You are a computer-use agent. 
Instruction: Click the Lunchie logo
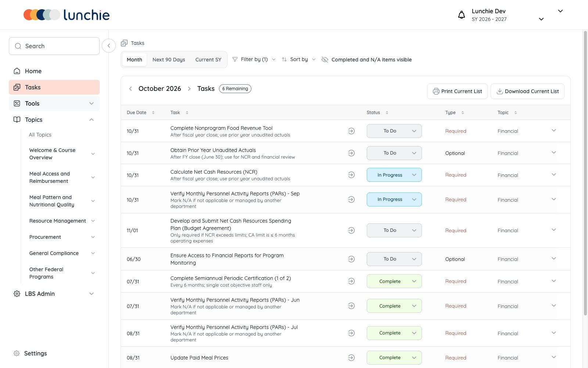[67, 15]
